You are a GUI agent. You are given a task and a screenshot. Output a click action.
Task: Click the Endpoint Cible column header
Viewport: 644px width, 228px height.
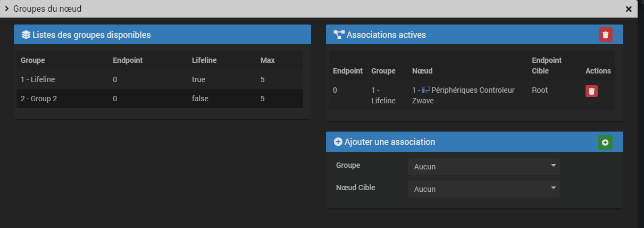click(547, 66)
